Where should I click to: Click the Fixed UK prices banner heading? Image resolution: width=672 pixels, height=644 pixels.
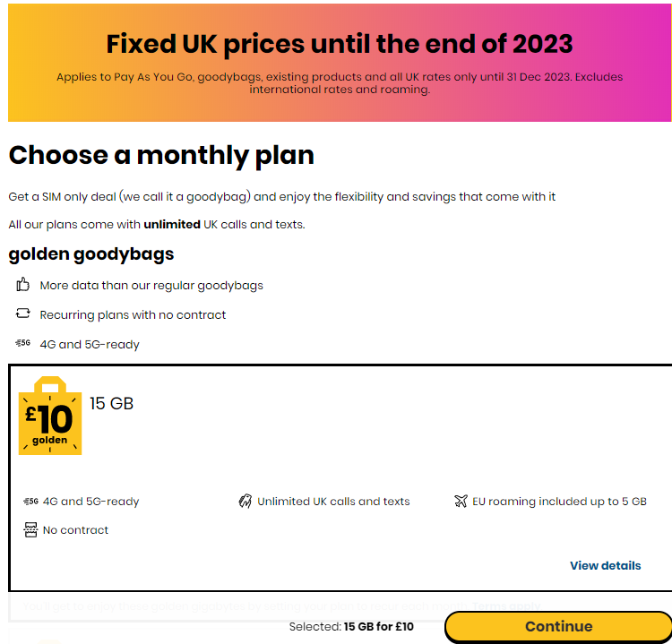[340, 43]
